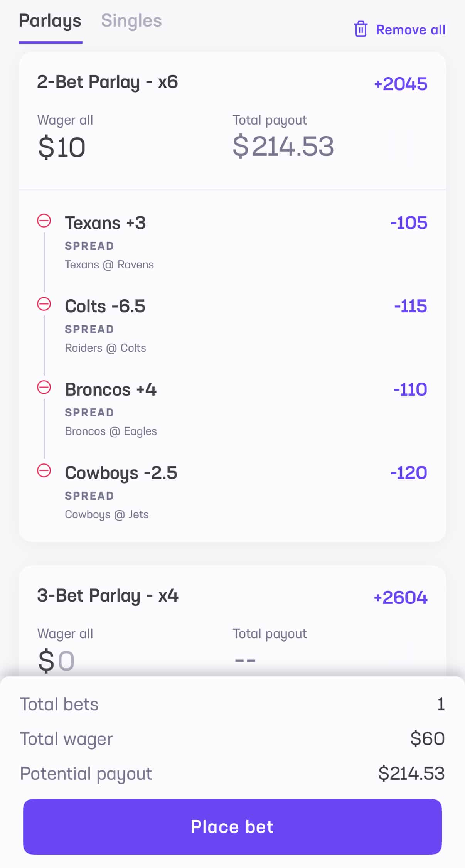The width and height of the screenshot is (465, 868).
Task: Remove the Colts -6.5 leg
Action: [x=44, y=304]
